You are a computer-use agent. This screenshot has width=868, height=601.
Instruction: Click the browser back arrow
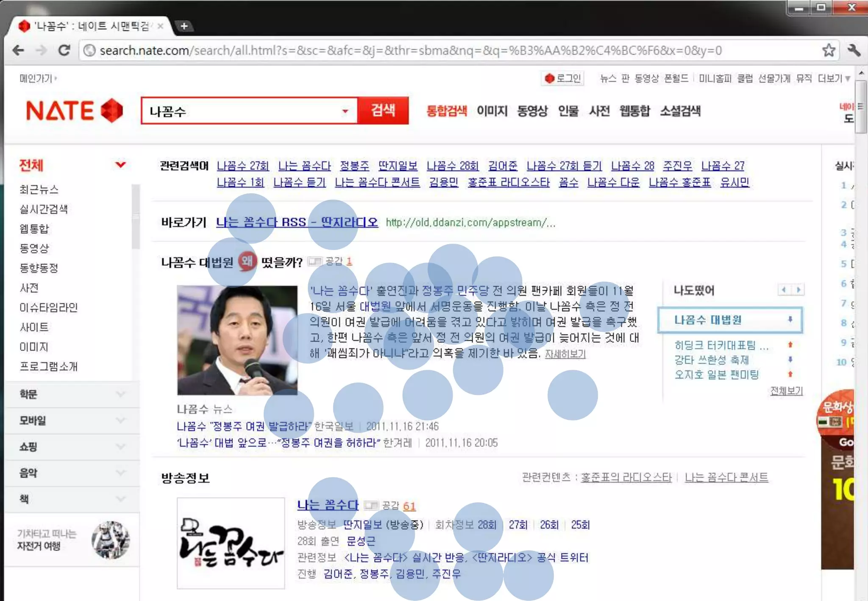click(x=18, y=50)
